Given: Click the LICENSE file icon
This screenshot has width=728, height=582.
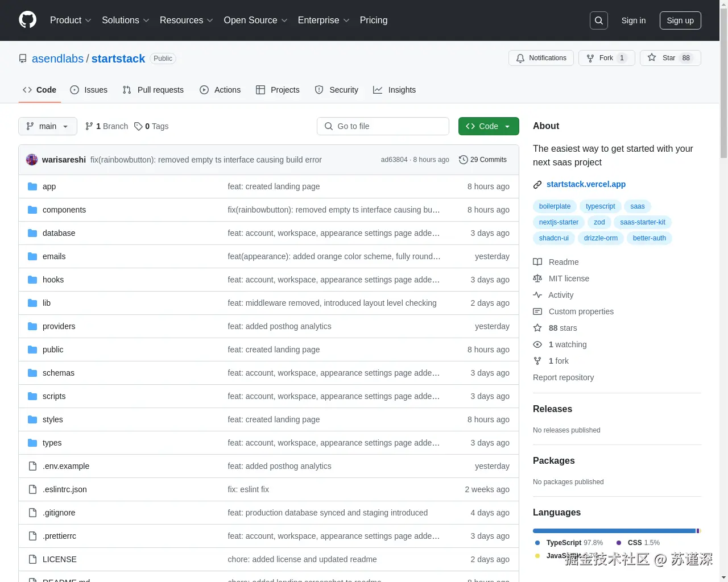Looking at the screenshot, I should pos(32,559).
